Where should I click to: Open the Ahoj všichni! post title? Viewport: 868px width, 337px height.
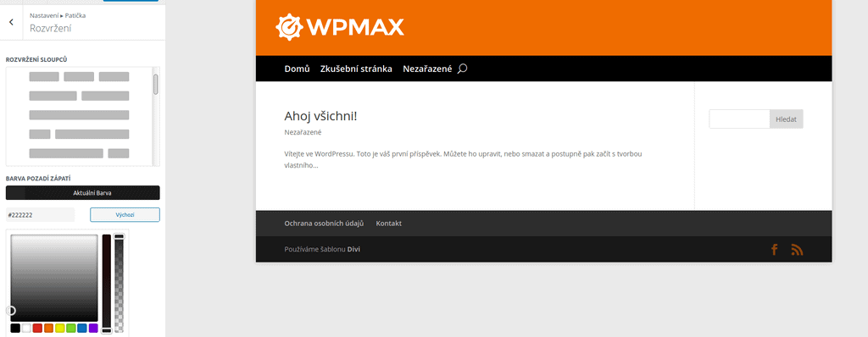tap(320, 116)
